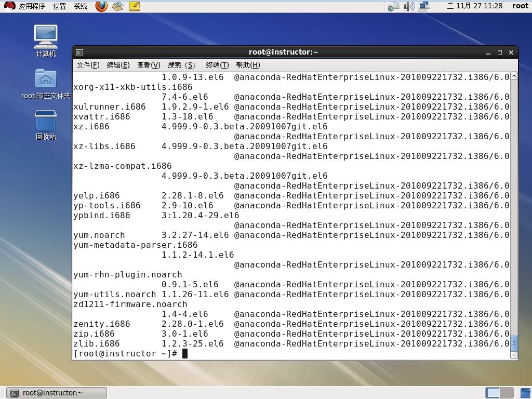This screenshot has width=532, height=399.
Task: Click the terminal title root@instructor:~
Action: tap(284, 52)
